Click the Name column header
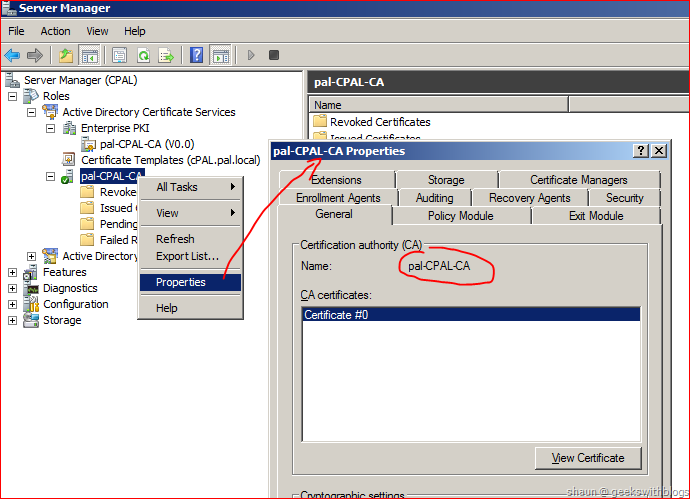Screen dimensions: 690x499 [x=438, y=105]
